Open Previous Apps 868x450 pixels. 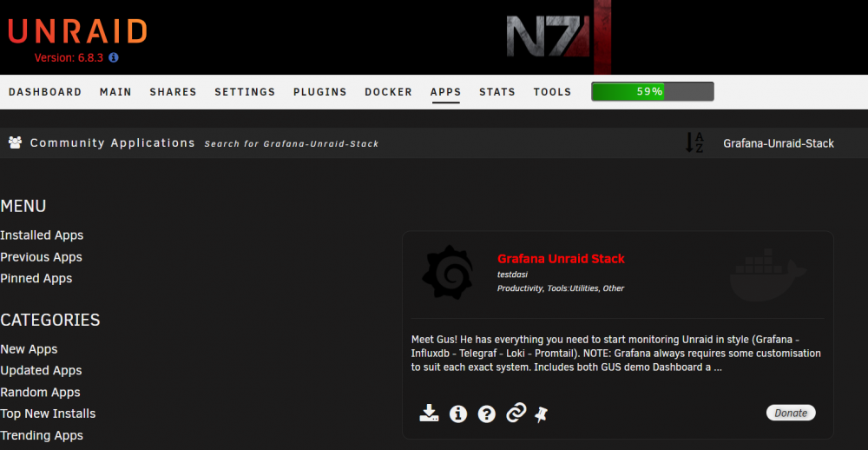pyautogui.click(x=41, y=257)
